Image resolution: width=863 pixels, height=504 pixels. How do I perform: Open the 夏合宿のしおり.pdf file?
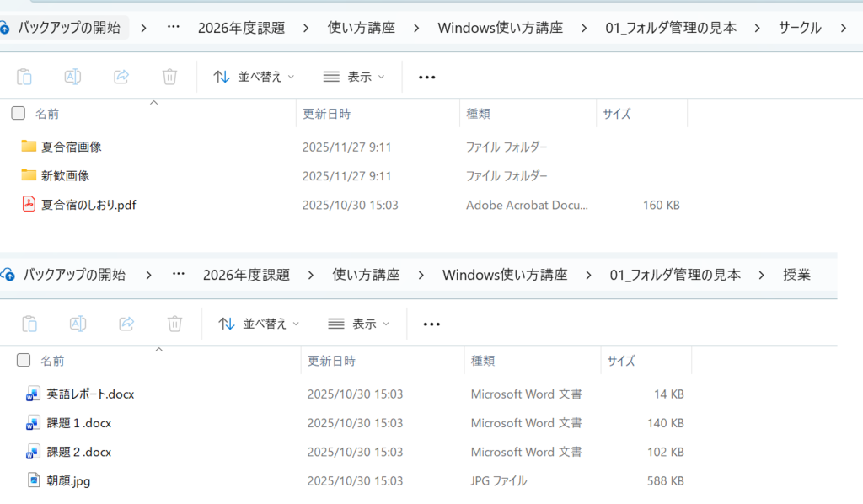coord(88,205)
